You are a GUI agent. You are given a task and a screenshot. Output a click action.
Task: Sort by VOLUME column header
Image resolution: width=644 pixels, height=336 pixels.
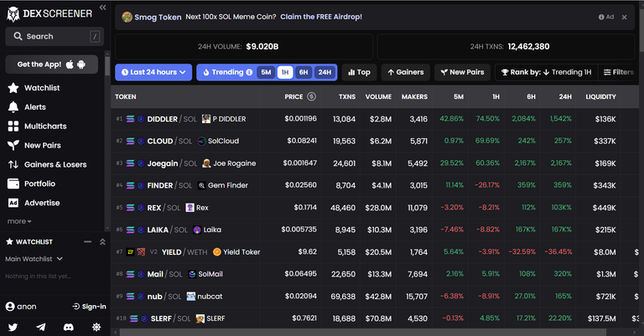coord(378,97)
